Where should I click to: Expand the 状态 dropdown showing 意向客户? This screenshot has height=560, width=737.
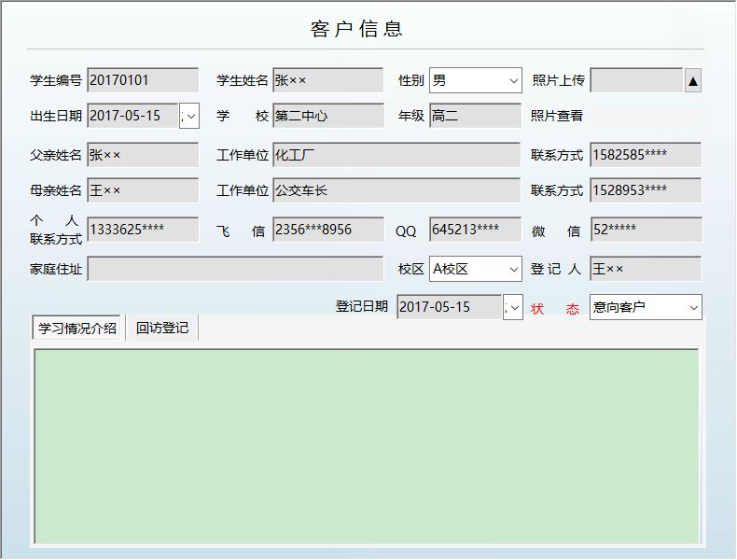(693, 307)
